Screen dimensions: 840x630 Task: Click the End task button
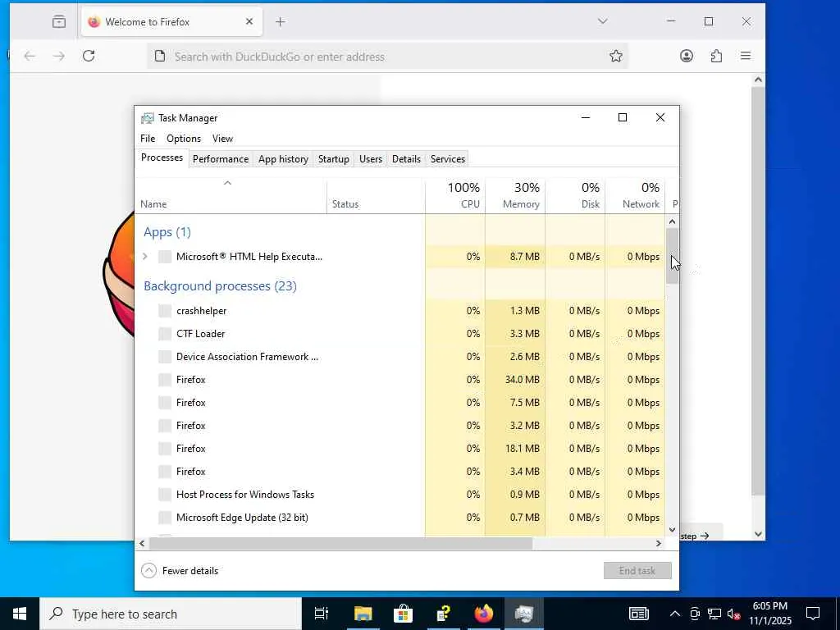click(637, 571)
